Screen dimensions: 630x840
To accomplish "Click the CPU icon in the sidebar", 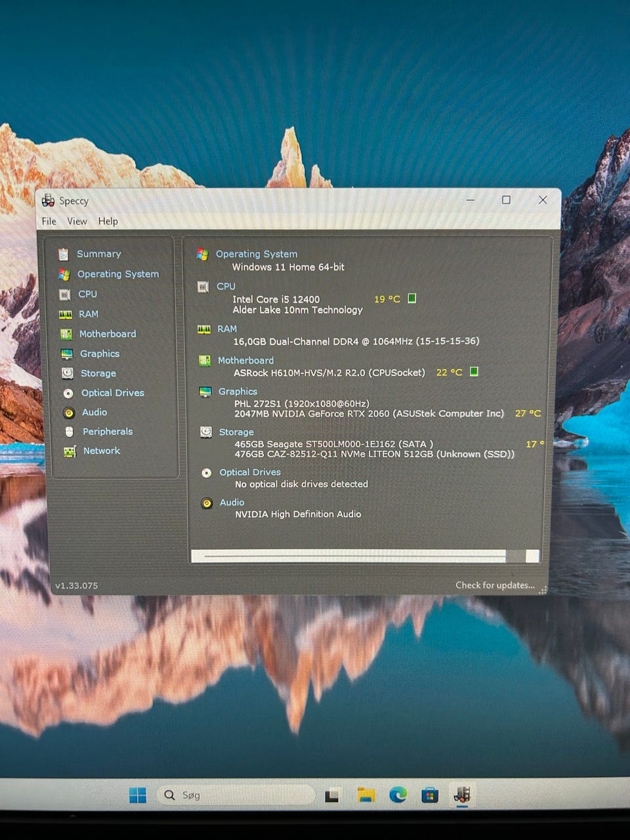I will click(64, 295).
